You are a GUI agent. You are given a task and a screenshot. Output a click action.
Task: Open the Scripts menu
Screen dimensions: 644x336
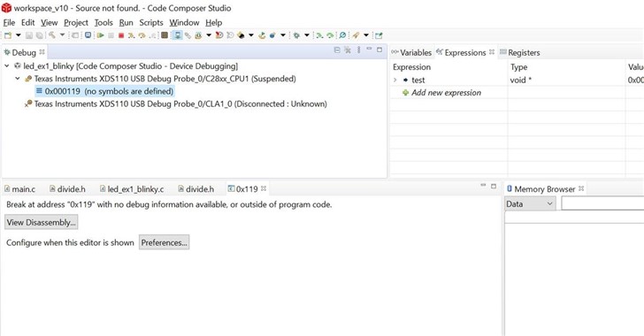pos(151,23)
